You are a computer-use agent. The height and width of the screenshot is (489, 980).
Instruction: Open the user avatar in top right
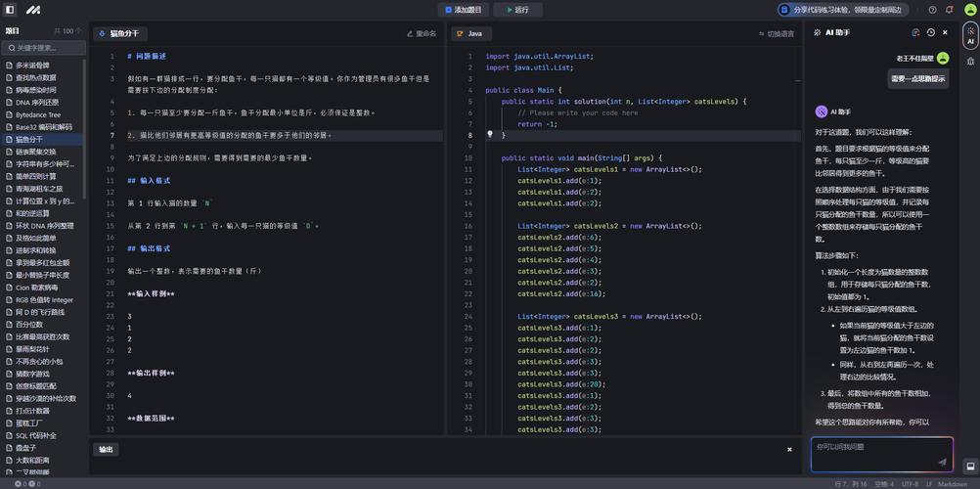click(x=970, y=10)
